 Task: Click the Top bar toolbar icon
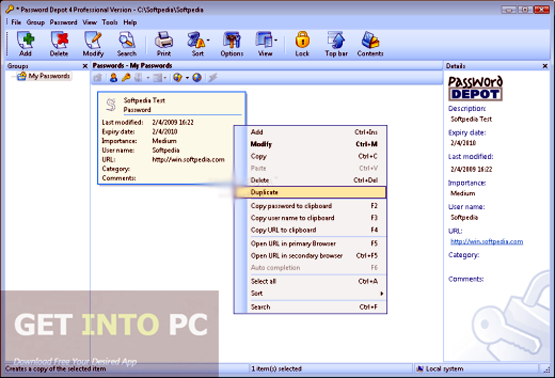pos(336,44)
